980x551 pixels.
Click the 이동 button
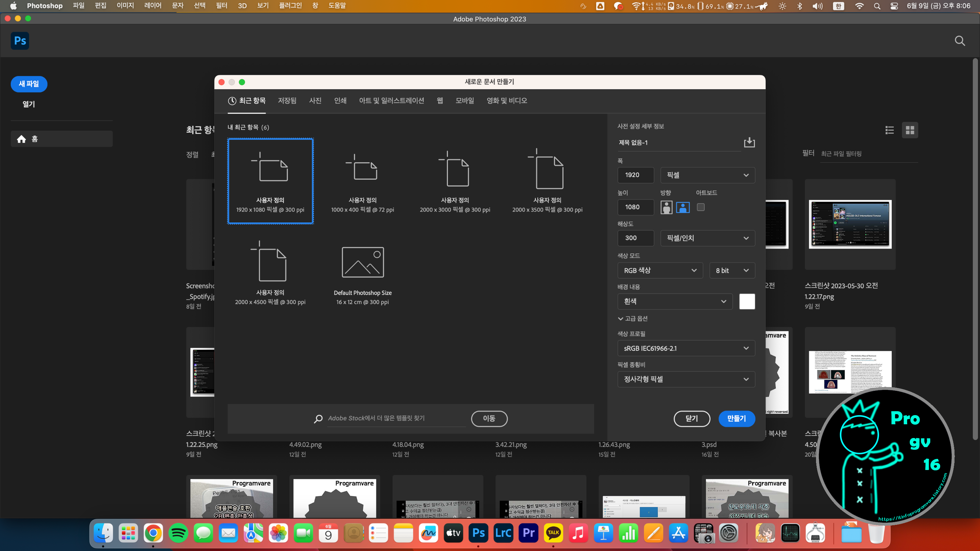489,418
